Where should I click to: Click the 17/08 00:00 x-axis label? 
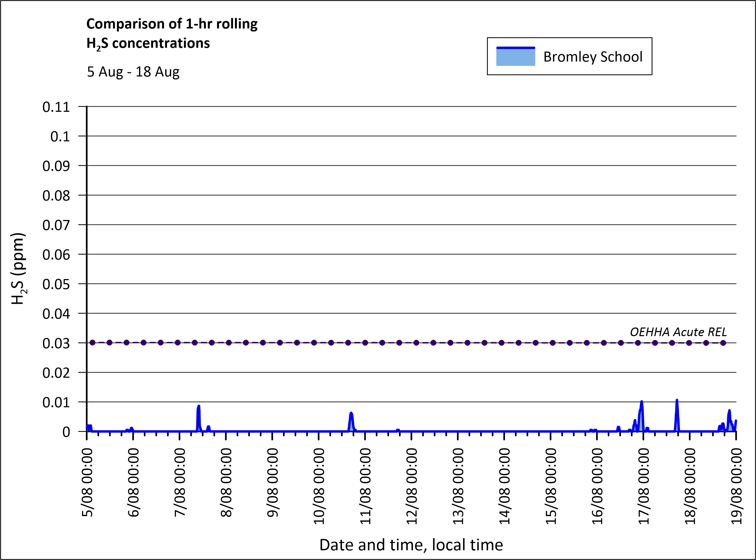tap(644, 486)
